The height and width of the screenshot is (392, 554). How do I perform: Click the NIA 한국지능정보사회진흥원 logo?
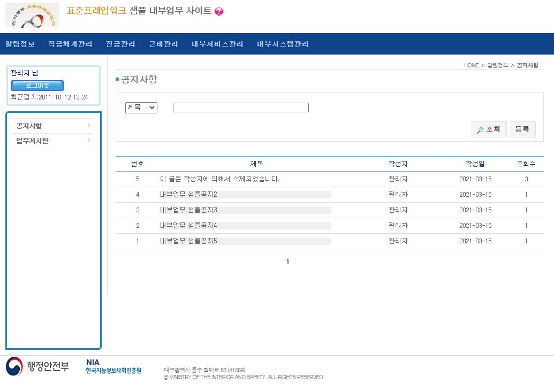click(x=113, y=367)
